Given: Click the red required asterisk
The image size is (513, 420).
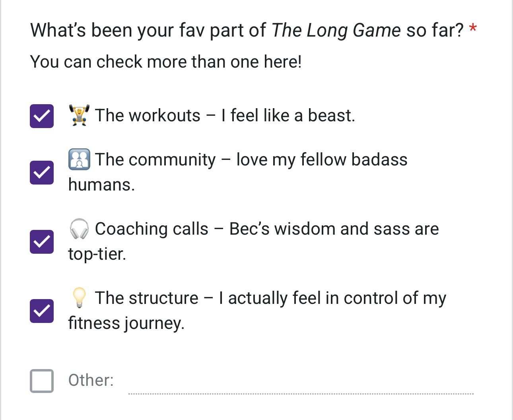Looking at the screenshot, I should 473,29.
